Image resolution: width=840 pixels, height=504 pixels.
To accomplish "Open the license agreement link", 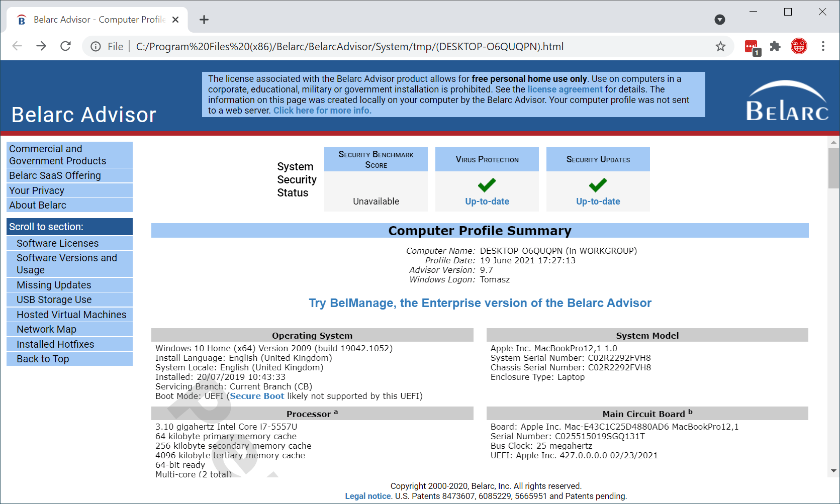I will tap(565, 89).
